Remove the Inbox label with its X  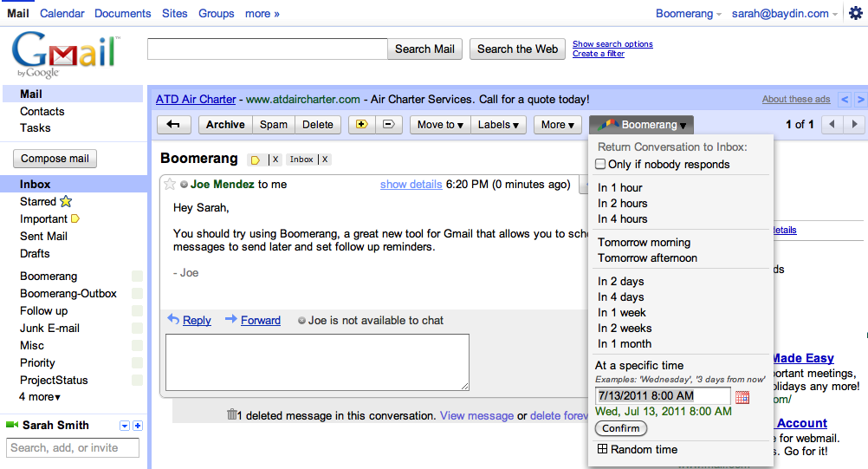[x=325, y=160]
